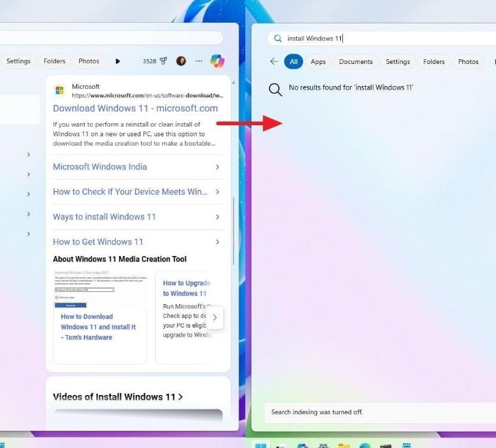The width and height of the screenshot is (496, 448).
Task: Open How to Get Windows 11 link
Action: tap(98, 242)
